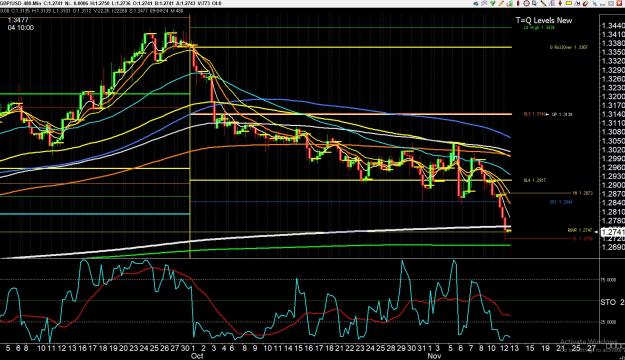This screenshot has height=360, width=625.
Task: Click the purple crossed-lines icon in top toolbar
Action: point(484,3)
